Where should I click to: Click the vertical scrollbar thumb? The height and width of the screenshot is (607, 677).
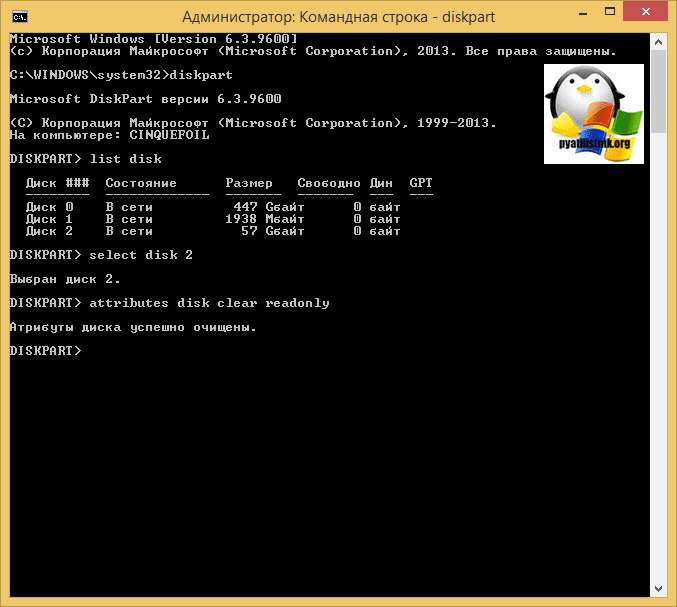658,92
